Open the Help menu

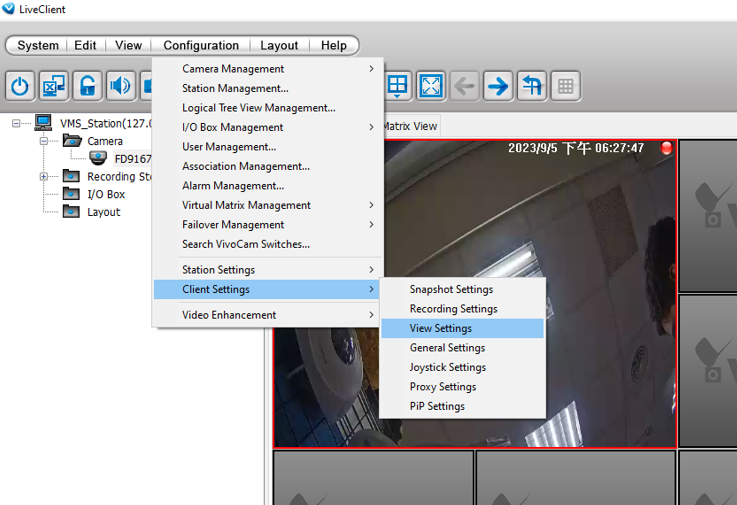click(x=334, y=46)
